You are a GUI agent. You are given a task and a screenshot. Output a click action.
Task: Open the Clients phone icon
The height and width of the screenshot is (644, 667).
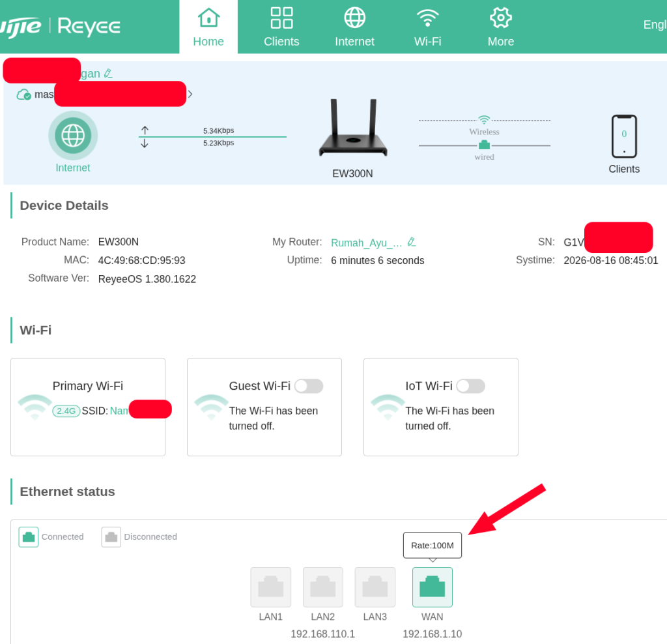pos(624,136)
